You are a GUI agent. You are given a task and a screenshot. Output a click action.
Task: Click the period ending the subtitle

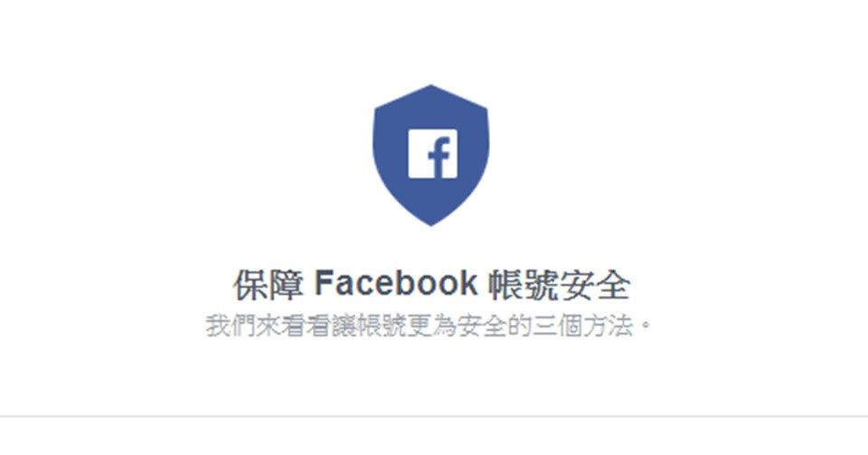click(x=645, y=325)
